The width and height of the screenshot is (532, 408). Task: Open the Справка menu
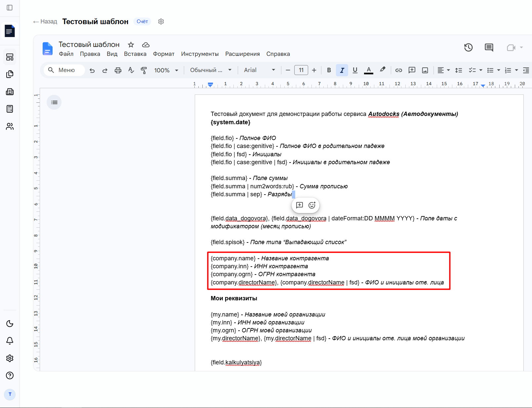pyautogui.click(x=278, y=54)
